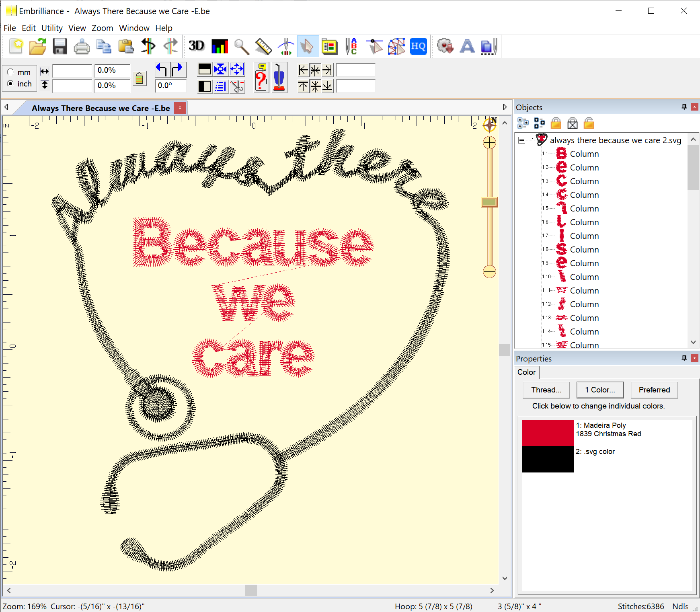Collapse the always there because we care tree
Image resolution: width=700 pixels, height=612 pixels.
pos(521,140)
